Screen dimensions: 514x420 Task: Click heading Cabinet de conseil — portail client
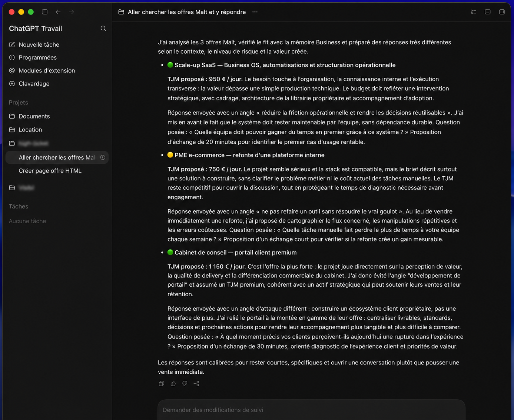click(236, 252)
